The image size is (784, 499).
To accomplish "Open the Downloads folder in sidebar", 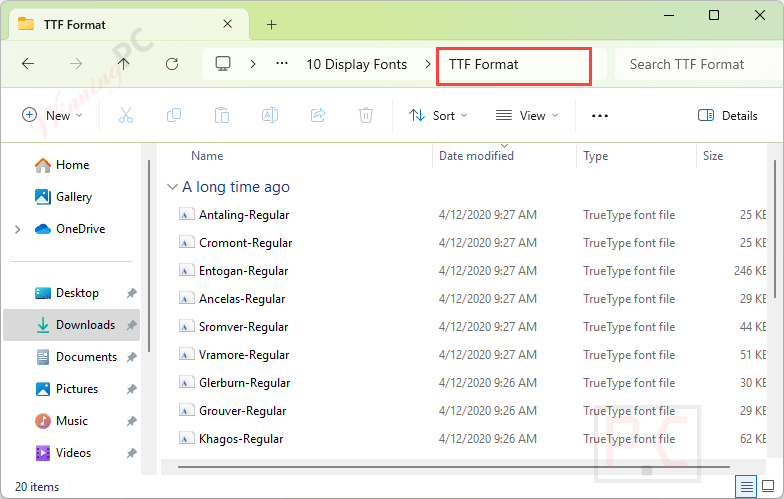I will [72, 325].
